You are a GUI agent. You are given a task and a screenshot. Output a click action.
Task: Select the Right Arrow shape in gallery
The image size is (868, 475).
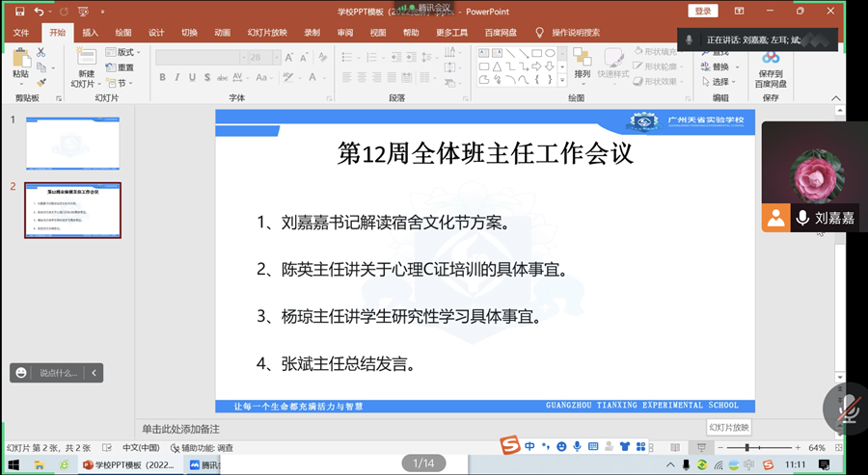point(536,66)
